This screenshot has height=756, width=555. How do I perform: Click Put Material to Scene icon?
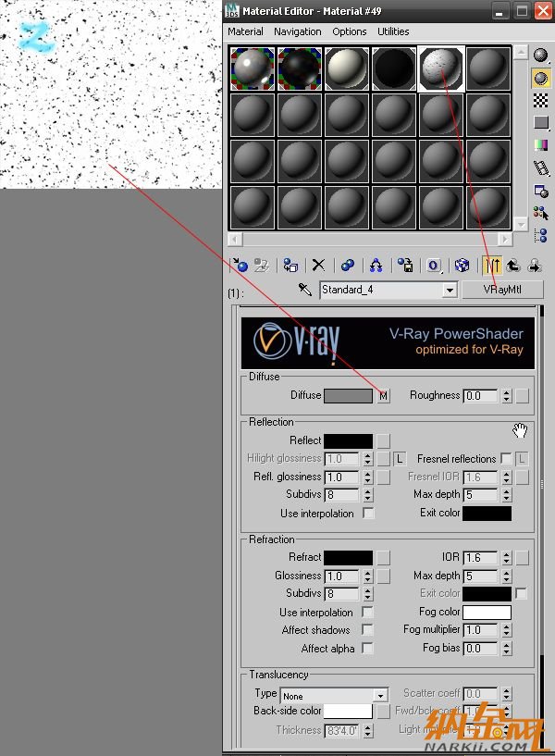click(x=261, y=266)
